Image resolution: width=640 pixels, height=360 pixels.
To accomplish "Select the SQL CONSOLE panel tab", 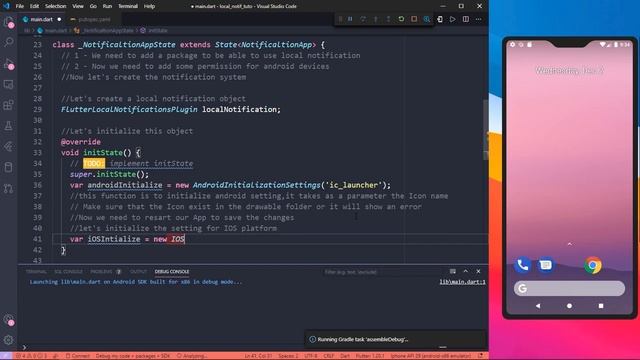I will [x=68, y=272].
